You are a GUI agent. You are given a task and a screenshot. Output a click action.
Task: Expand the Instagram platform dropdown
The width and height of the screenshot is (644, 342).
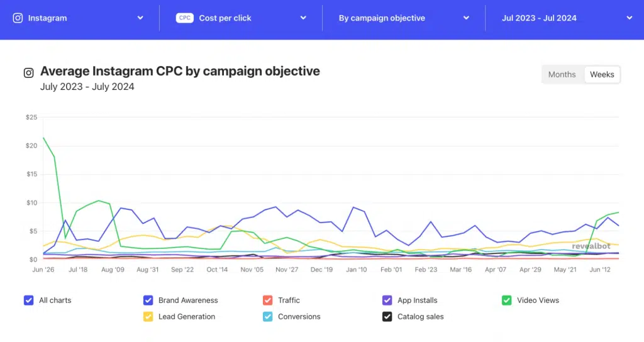(140, 18)
